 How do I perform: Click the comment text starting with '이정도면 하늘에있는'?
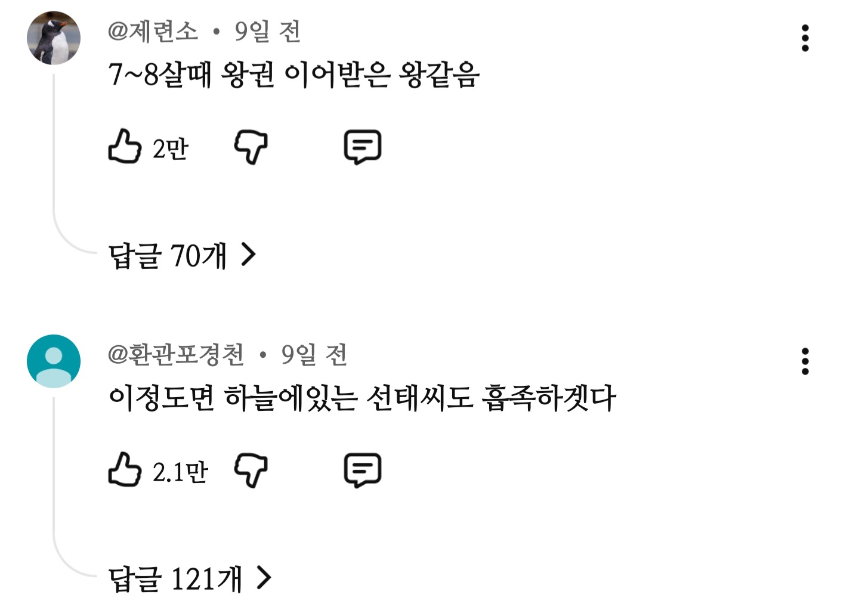tap(362, 398)
